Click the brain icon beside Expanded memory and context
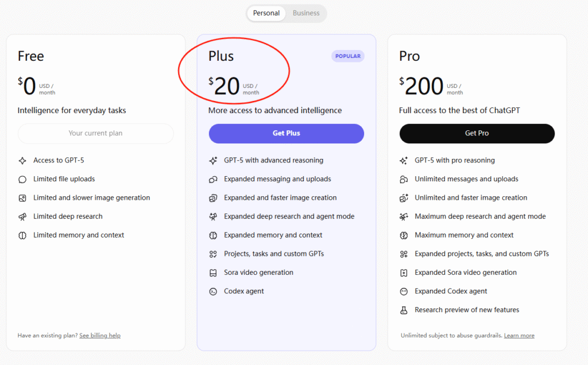Image resolution: width=588 pixels, height=365 pixels. (x=213, y=236)
